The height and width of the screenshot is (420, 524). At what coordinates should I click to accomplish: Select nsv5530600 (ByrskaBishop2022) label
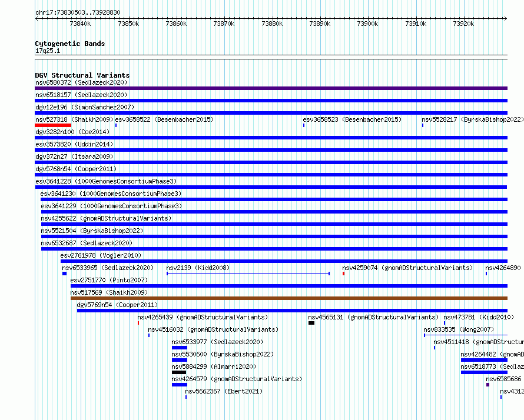(223, 354)
